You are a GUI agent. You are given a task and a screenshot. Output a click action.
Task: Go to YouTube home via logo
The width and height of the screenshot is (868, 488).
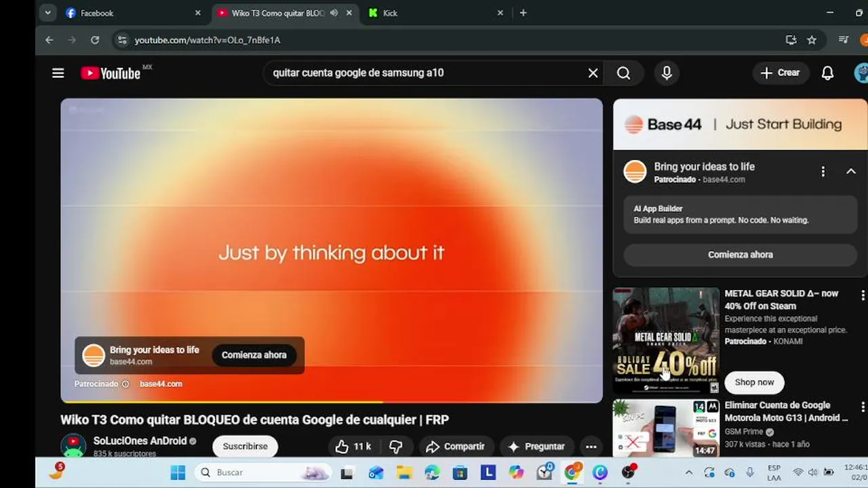(x=111, y=73)
